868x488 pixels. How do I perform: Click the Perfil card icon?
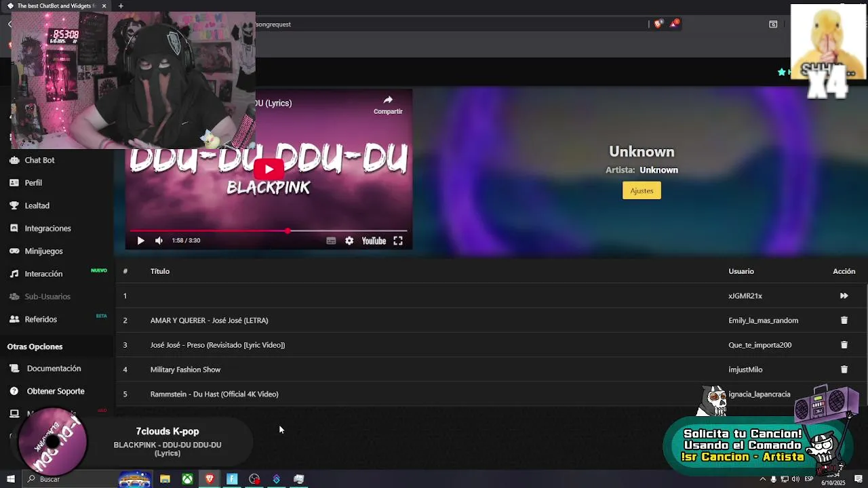tap(14, 183)
